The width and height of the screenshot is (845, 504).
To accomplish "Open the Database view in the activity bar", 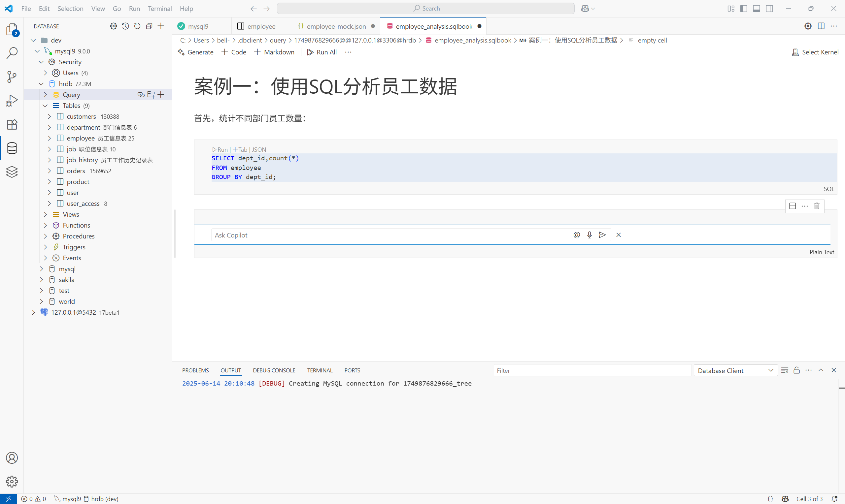I will pos(12,148).
